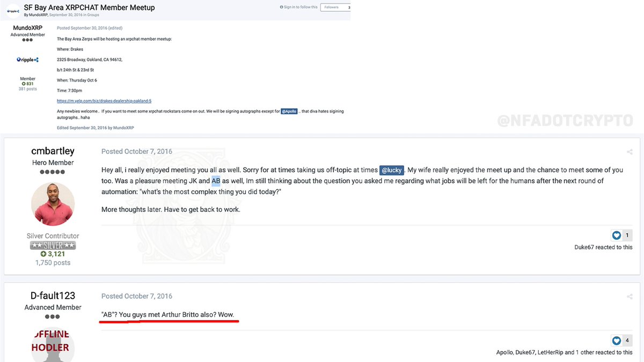Select the line b/t 24th St & 23rd St

(x=76, y=70)
